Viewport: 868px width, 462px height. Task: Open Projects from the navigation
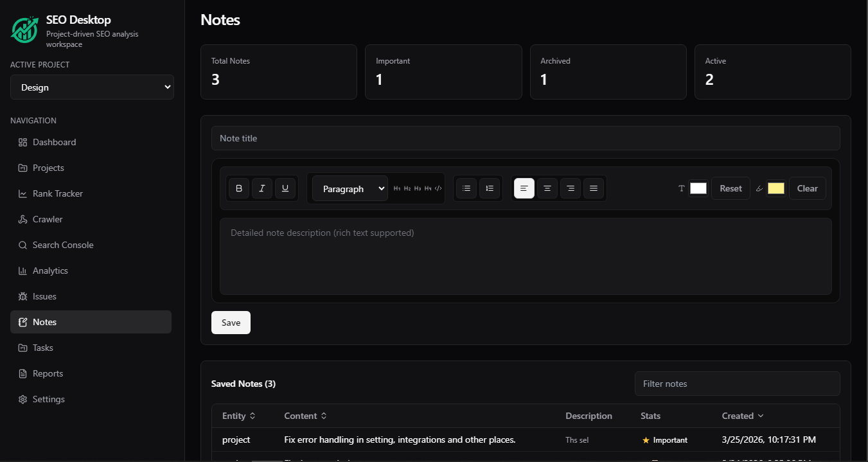click(x=91, y=168)
